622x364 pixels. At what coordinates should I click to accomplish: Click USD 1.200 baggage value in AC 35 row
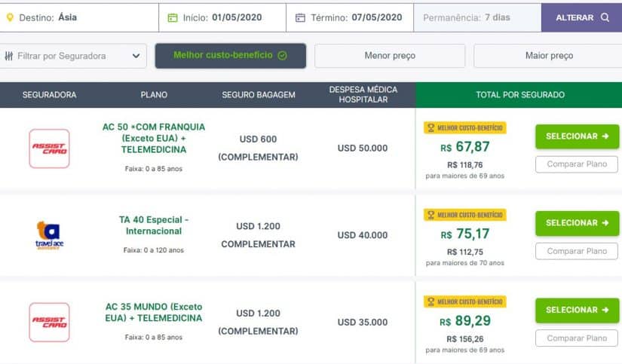(259, 314)
